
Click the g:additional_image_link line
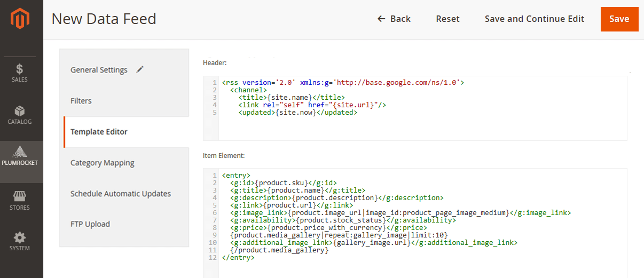[x=373, y=242]
